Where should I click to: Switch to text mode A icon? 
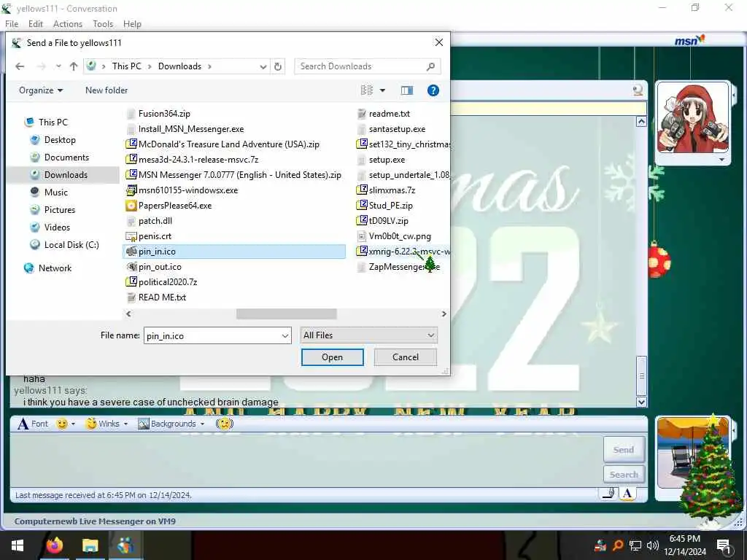(x=627, y=494)
